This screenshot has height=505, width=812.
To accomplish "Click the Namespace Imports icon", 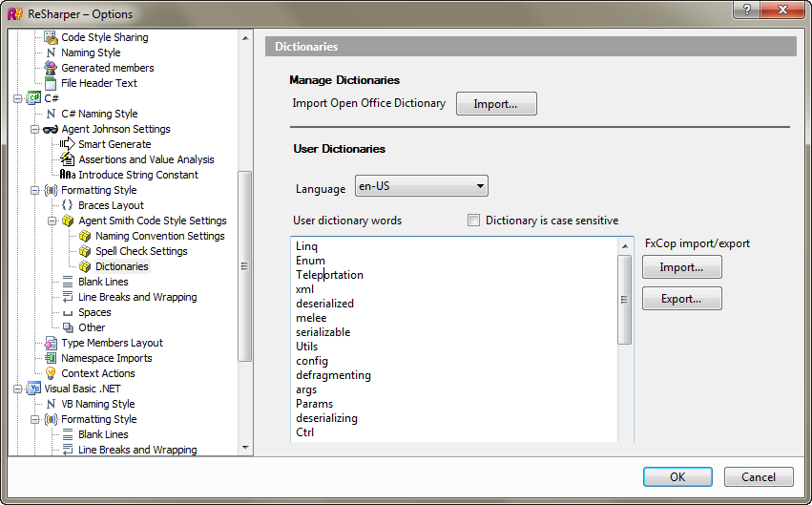I will point(51,358).
